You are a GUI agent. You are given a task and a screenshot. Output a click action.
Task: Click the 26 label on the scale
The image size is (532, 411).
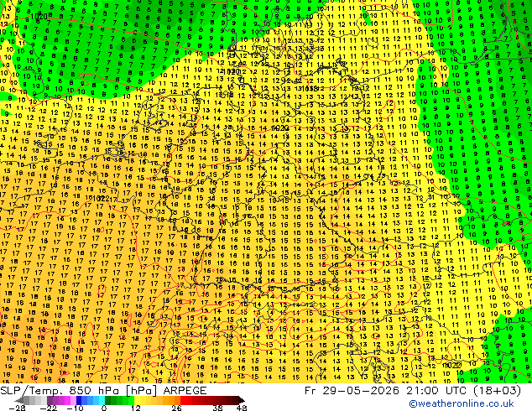pos(176,408)
